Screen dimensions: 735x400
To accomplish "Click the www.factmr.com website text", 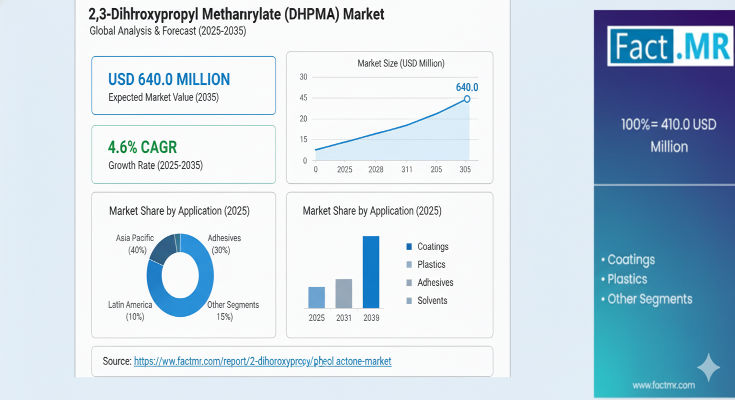I will pyautogui.click(x=663, y=384).
